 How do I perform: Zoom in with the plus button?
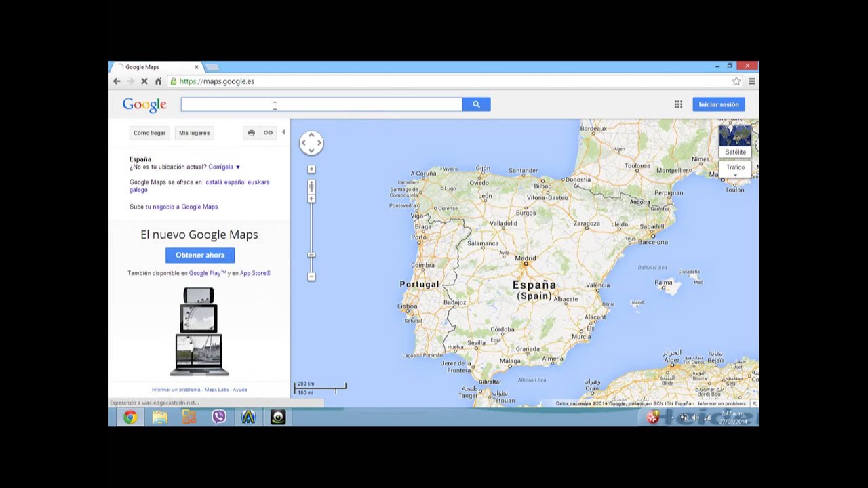[x=311, y=199]
